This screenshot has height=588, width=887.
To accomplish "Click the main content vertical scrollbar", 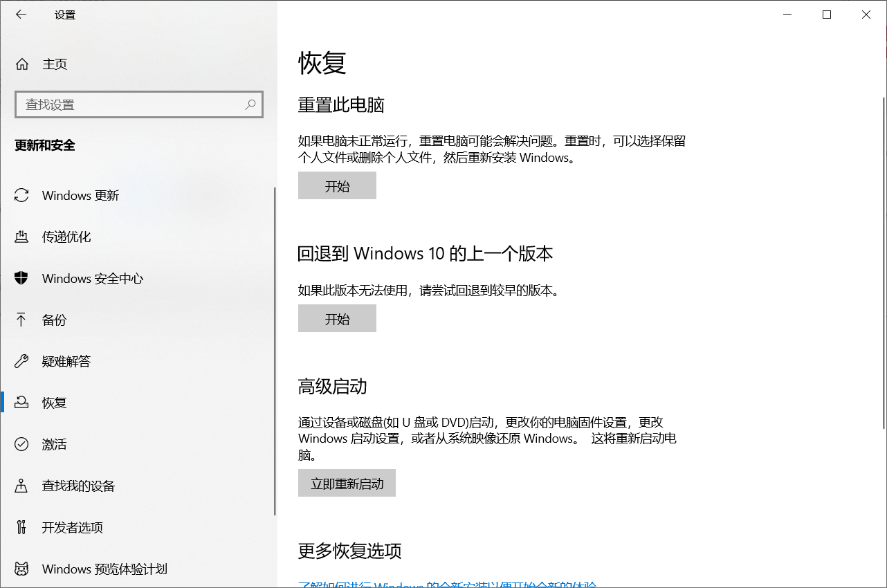I will click(884, 263).
